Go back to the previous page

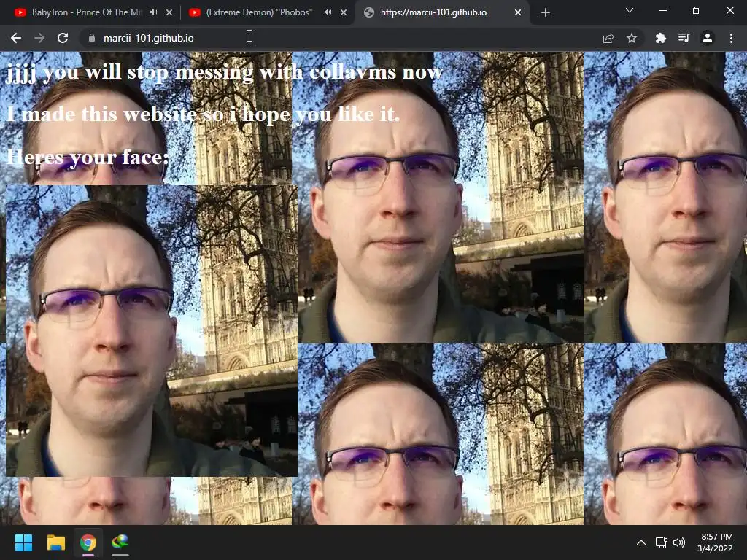pos(16,38)
